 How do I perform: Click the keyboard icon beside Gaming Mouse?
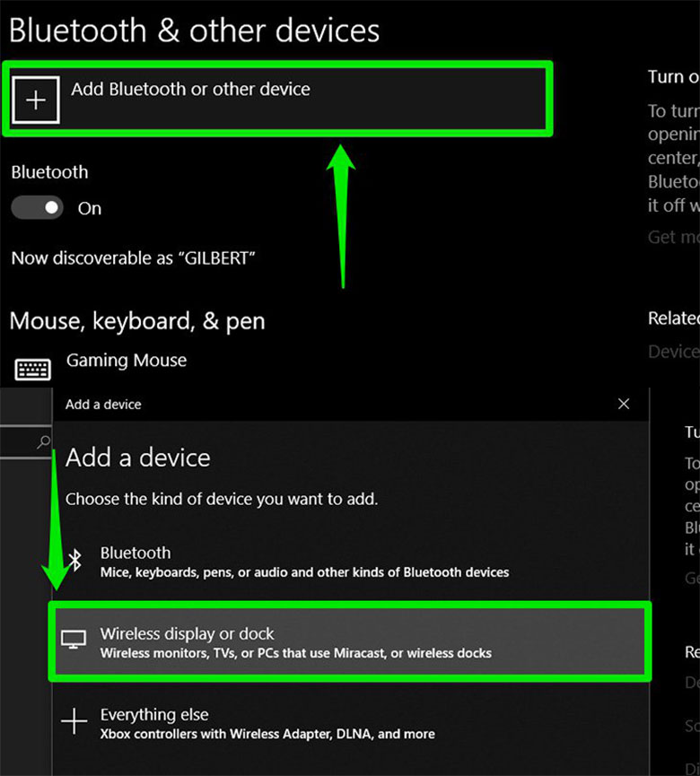click(32, 369)
